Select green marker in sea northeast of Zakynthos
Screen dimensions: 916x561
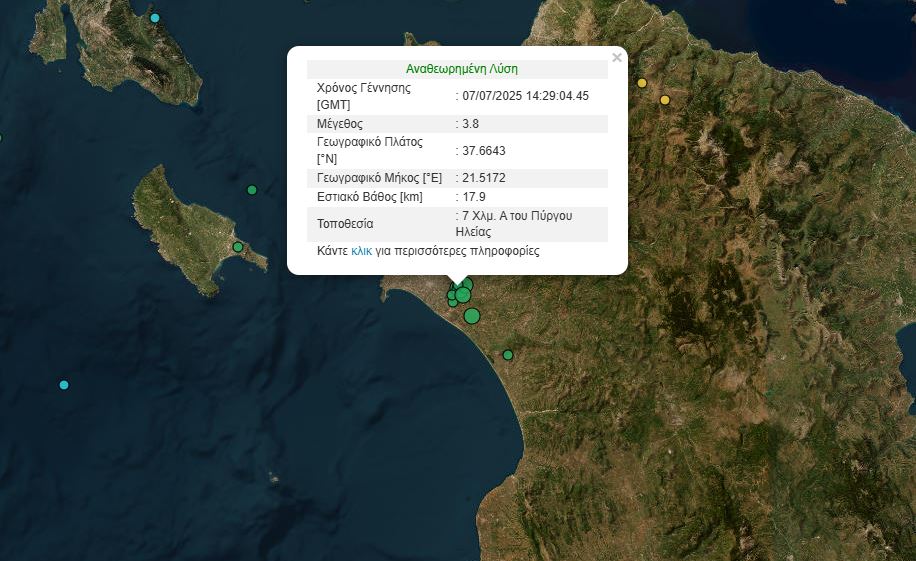(252, 190)
